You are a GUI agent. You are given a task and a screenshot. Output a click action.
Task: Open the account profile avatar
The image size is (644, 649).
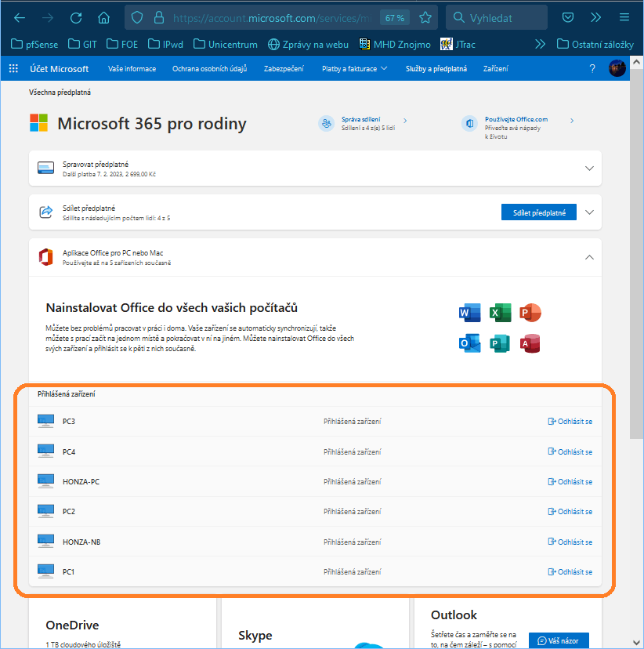pos(617,68)
